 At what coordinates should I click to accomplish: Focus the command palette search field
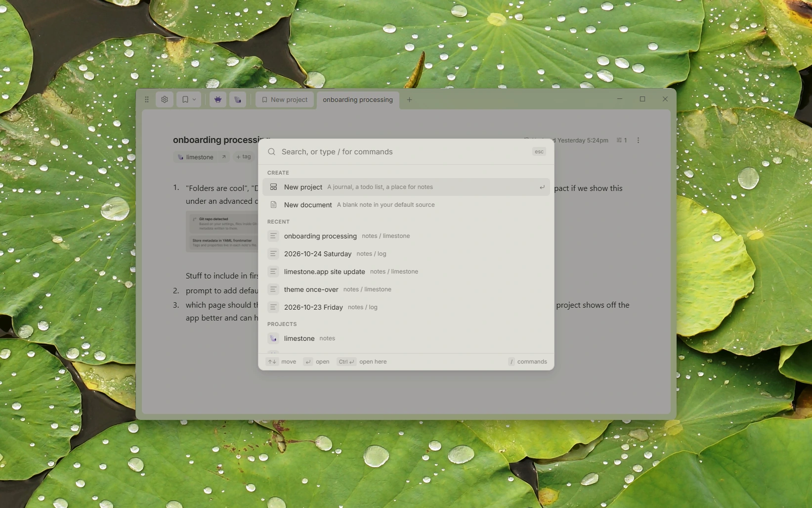click(405, 152)
